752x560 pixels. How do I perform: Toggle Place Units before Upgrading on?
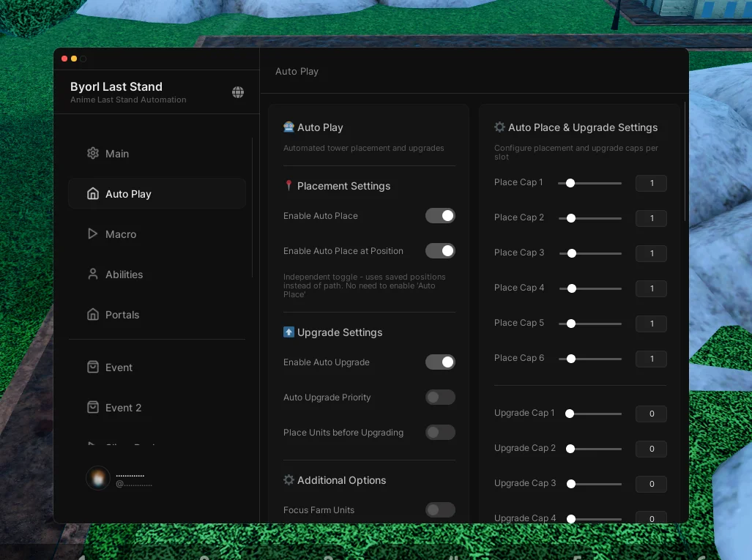coord(440,433)
